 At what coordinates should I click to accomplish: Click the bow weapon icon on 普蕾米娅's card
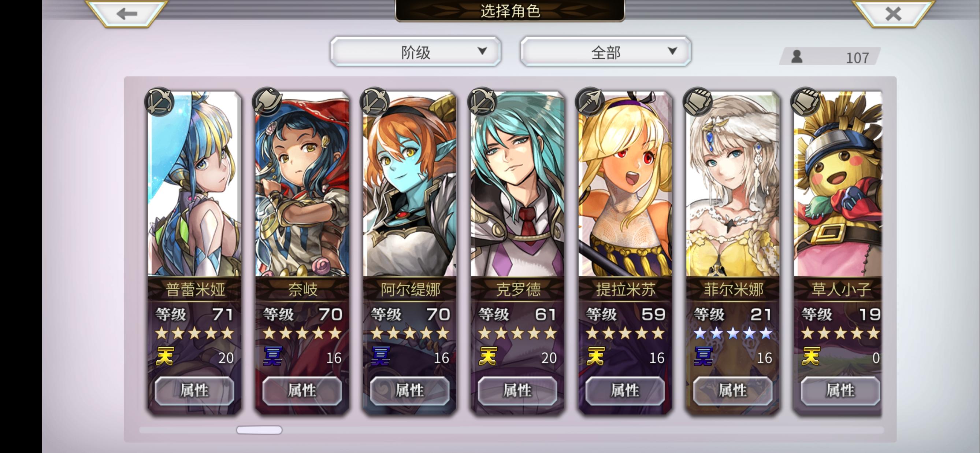coord(159,102)
